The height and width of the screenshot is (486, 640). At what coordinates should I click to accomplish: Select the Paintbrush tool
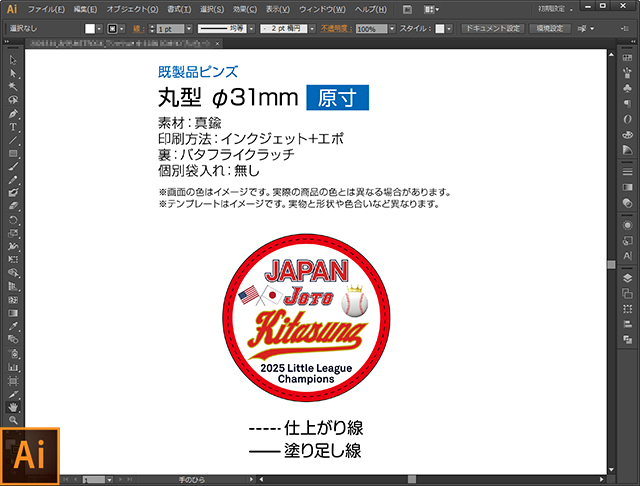point(13,166)
